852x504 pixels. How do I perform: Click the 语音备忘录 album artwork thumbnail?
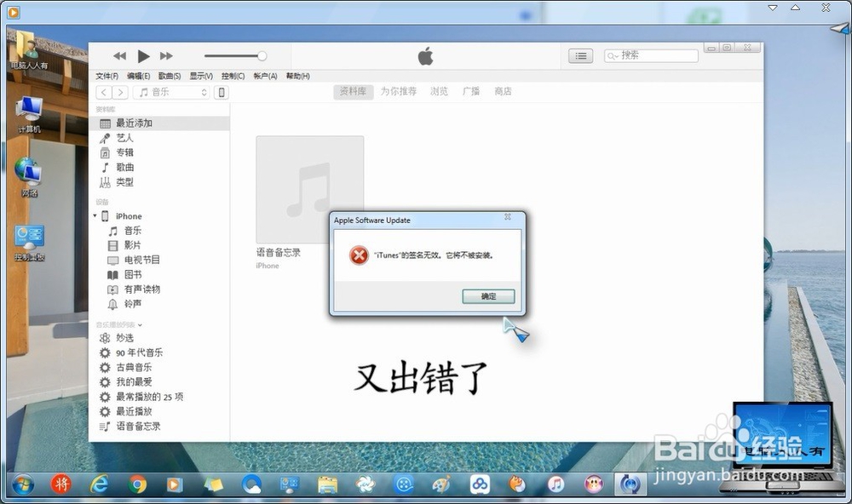pyautogui.click(x=310, y=190)
